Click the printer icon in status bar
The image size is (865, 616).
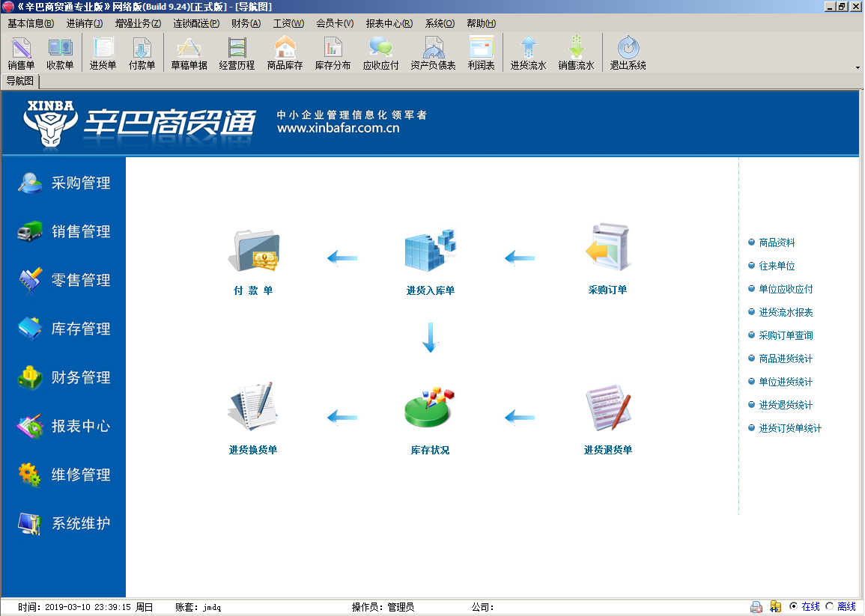tap(756, 607)
